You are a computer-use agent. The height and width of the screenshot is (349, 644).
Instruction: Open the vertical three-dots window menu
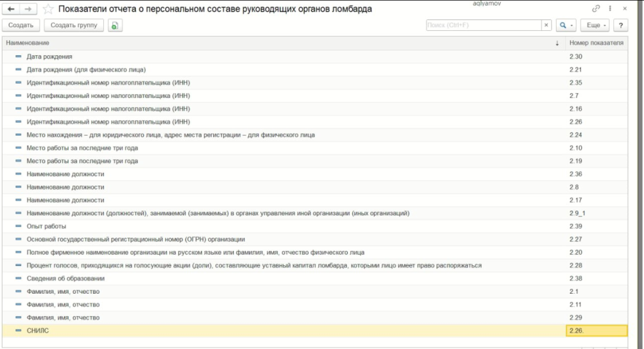pyautogui.click(x=610, y=9)
